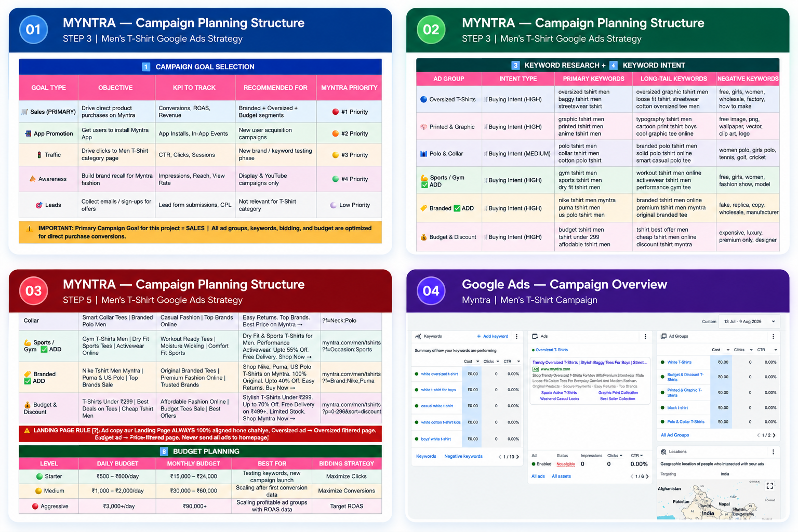Go to previous page in Keywords pagination

500,457
